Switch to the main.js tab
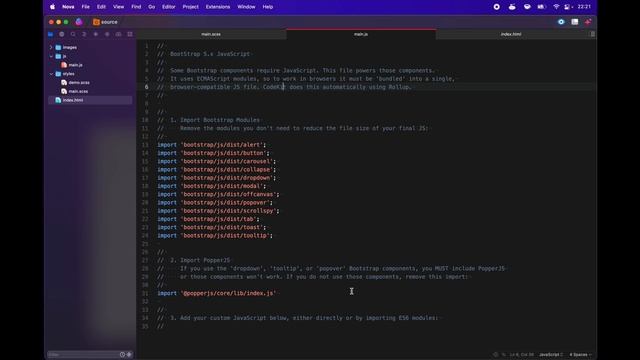Screen dimensions: 640x360 pyautogui.click(x=361, y=34)
